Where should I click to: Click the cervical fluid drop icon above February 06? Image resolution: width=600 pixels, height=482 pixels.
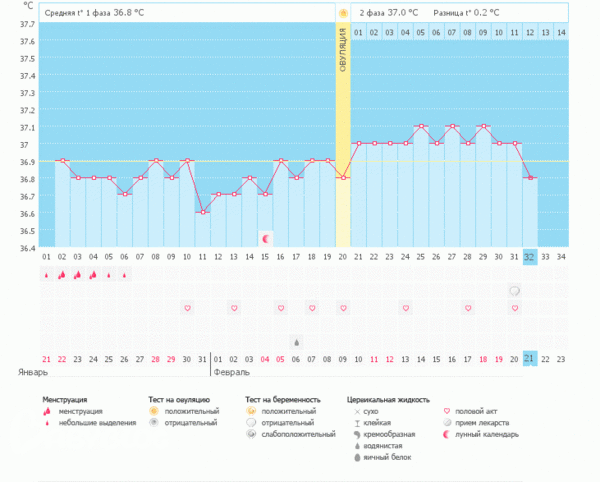(x=296, y=341)
